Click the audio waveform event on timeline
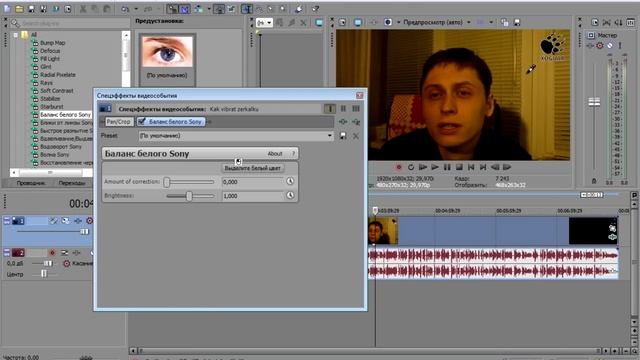Image resolution: width=640 pixels, height=360 pixels. coord(493,263)
